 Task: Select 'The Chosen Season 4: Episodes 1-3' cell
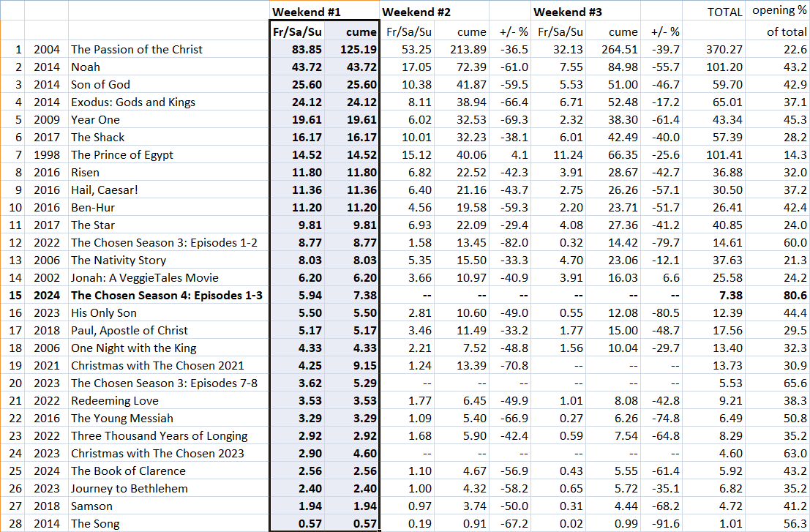point(168,296)
